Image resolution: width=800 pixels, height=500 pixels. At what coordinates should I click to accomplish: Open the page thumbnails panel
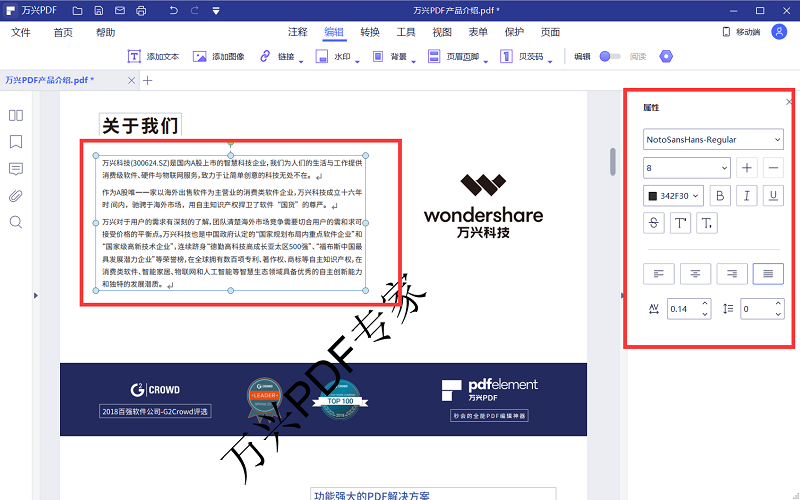[16, 115]
